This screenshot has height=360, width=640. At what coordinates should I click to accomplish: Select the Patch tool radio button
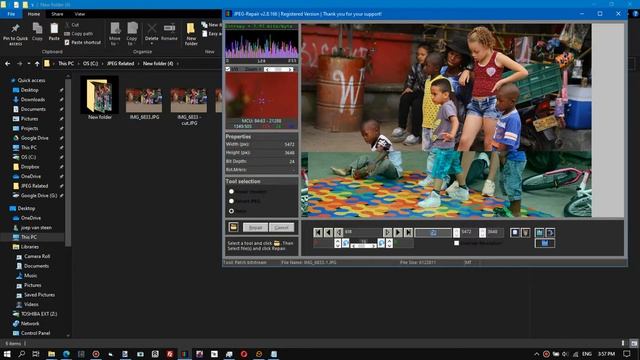(x=231, y=211)
